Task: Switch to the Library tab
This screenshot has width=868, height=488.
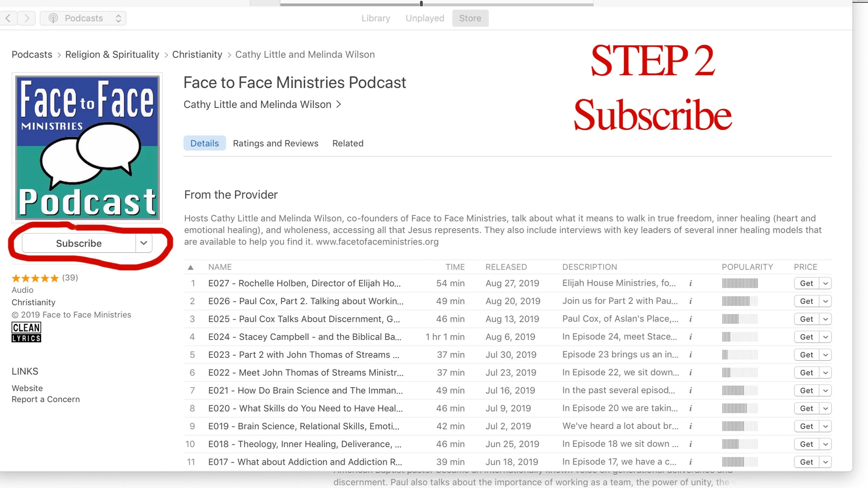Action: 376,18
